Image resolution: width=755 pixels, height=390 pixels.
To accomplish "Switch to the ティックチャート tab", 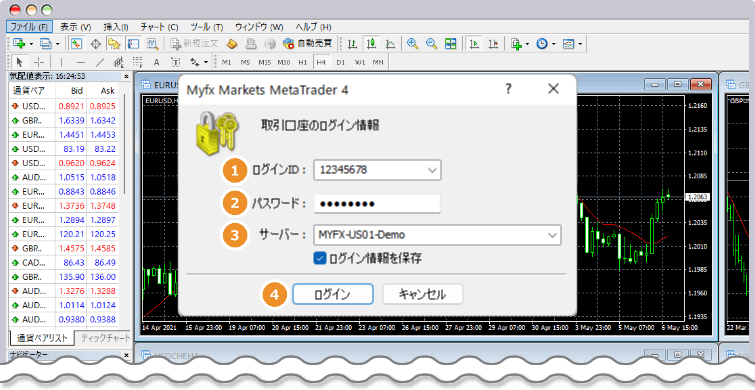I will [104, 338].
